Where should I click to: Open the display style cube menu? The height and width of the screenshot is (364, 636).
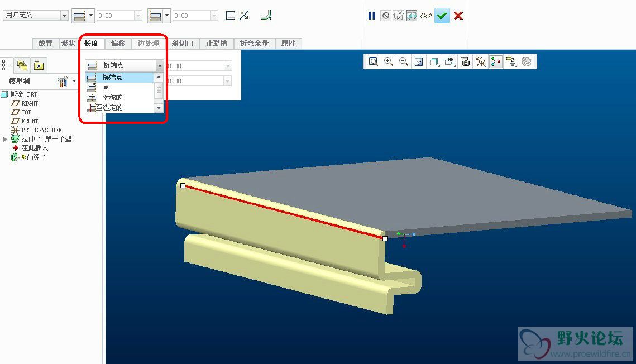click(x=434, y=61)
